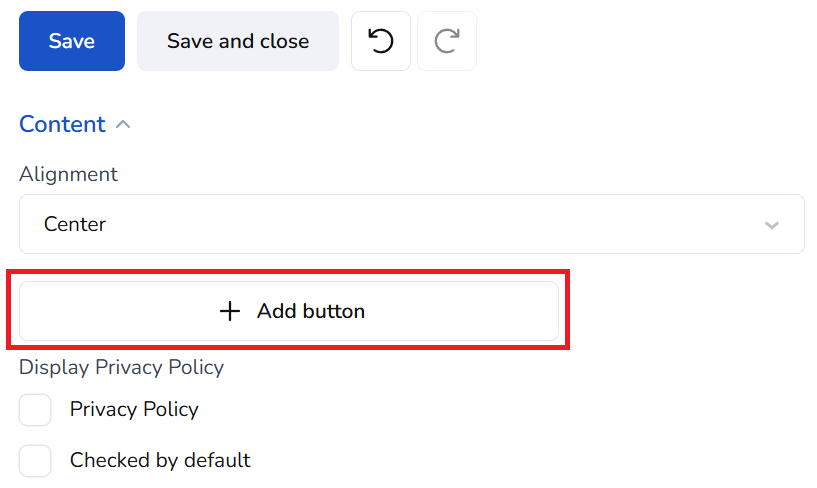Click Save and close
This screenshot has height=488, width=817.
pos(238,41)
